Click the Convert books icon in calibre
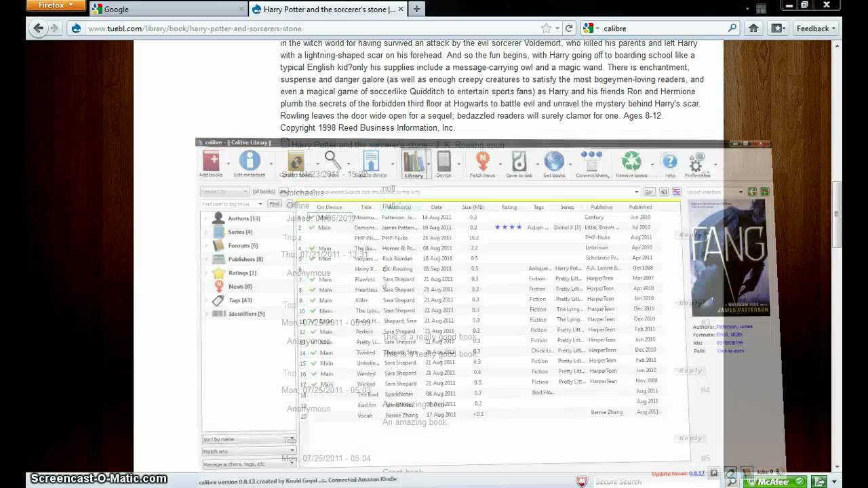 coord(296,161)
